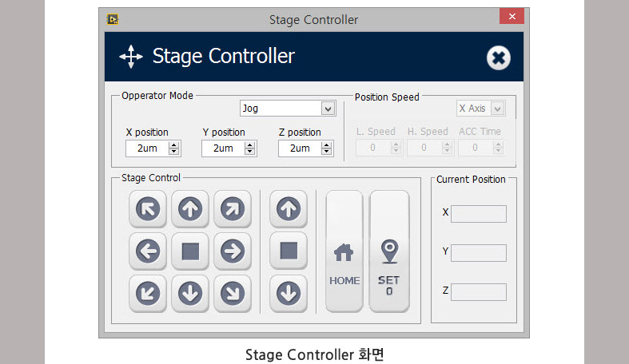Click the XY up arrow button
This screenshot has width=629, height=364.
point(190,208)
